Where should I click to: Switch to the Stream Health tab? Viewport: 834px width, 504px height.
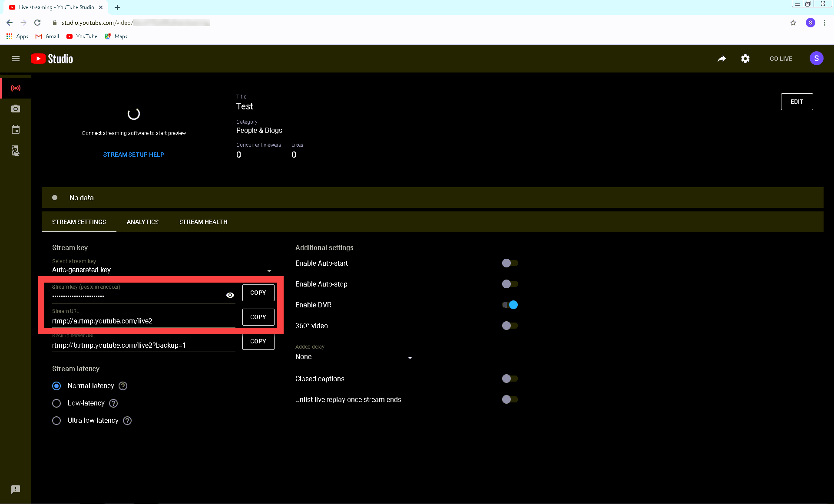203,222
